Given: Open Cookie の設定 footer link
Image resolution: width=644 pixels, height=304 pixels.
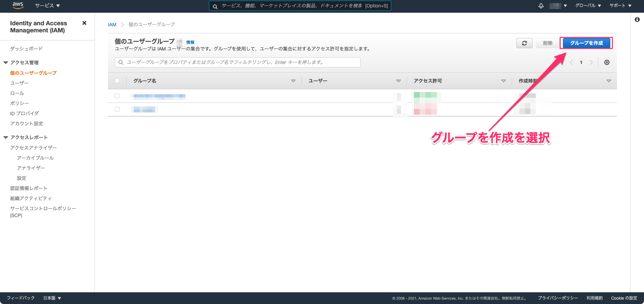Looking at the screenshot, I should [624, 298].
